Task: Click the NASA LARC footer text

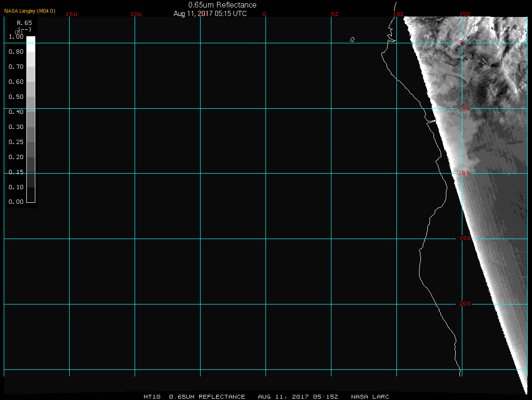Action: click(370, 397)
